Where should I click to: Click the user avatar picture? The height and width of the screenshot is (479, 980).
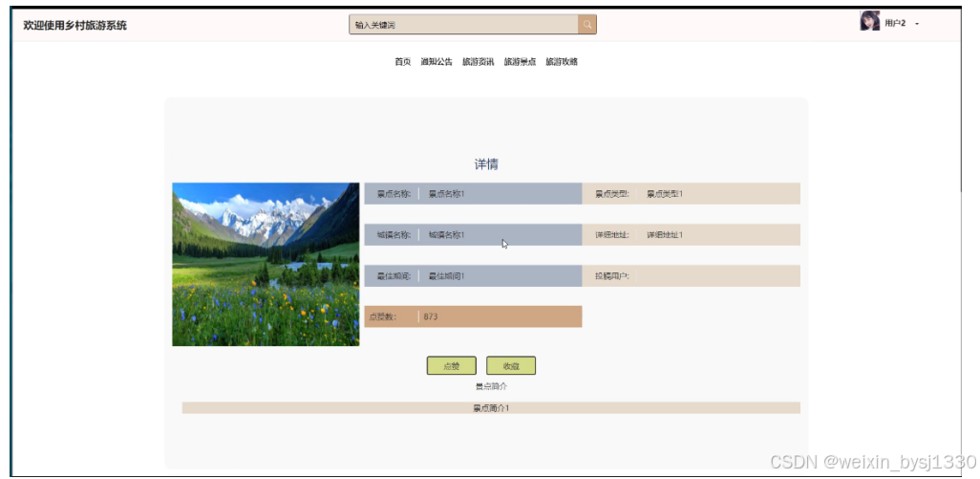(869, 21)
